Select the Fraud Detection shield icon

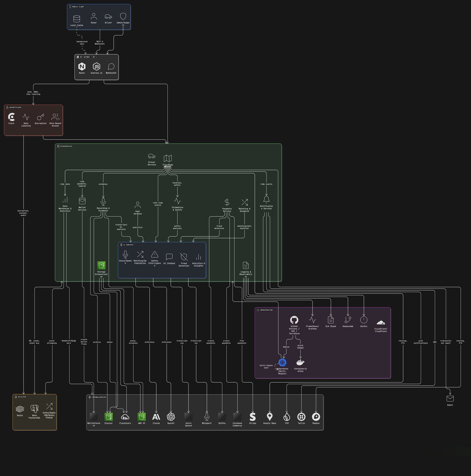point(184,257)
